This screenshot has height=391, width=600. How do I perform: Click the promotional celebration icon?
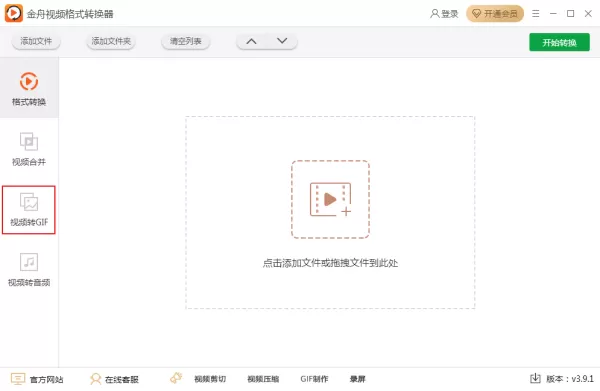coord(176,378)
